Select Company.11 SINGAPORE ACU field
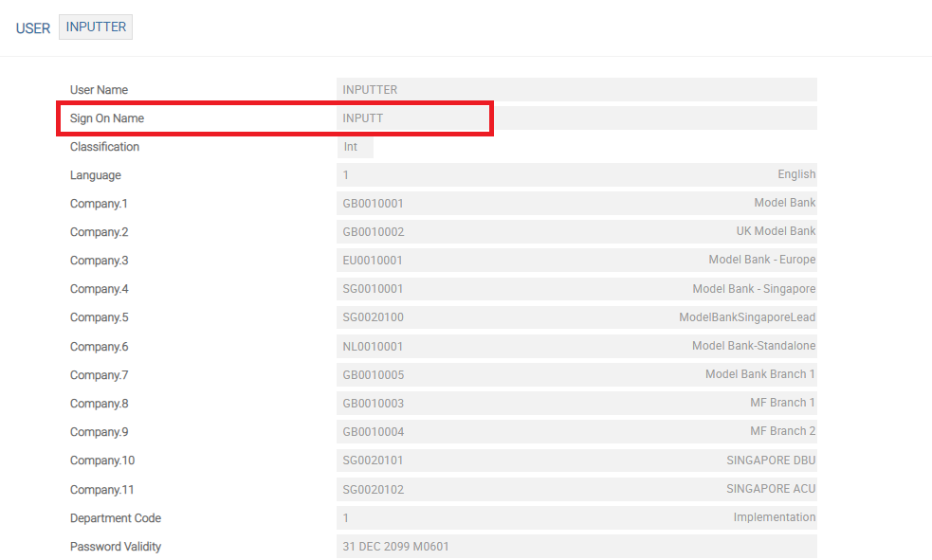 pos(576,490)
